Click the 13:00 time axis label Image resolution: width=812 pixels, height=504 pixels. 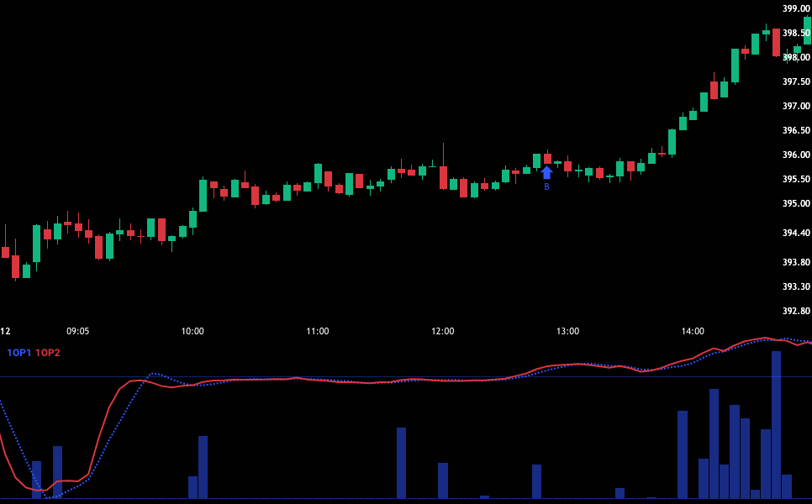(567, 331)
